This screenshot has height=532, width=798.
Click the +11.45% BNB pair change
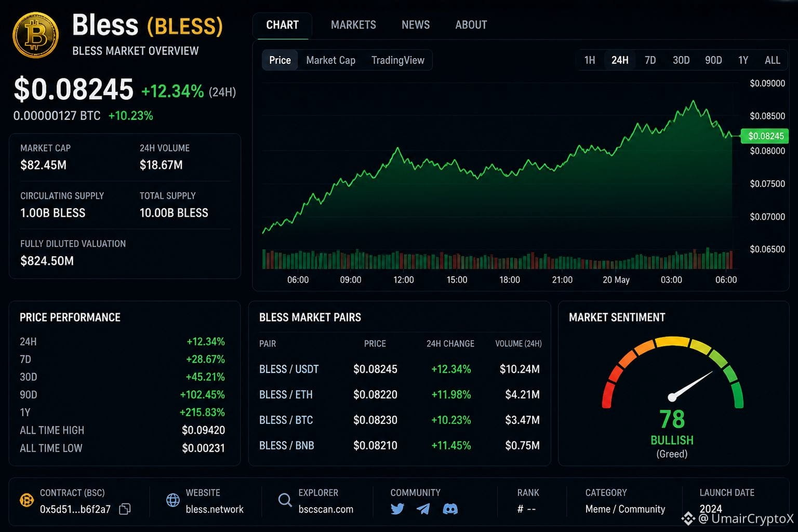[451, 446]
